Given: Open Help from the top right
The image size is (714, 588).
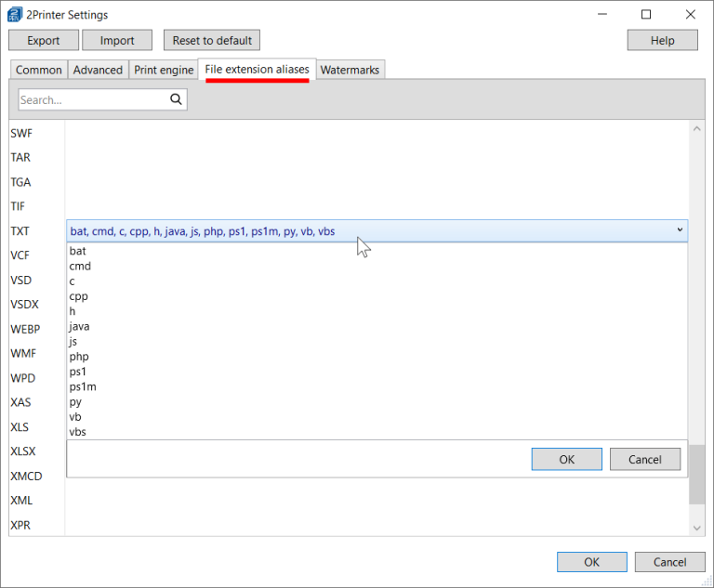Looking at the screenshot, I should coord(662,40).
